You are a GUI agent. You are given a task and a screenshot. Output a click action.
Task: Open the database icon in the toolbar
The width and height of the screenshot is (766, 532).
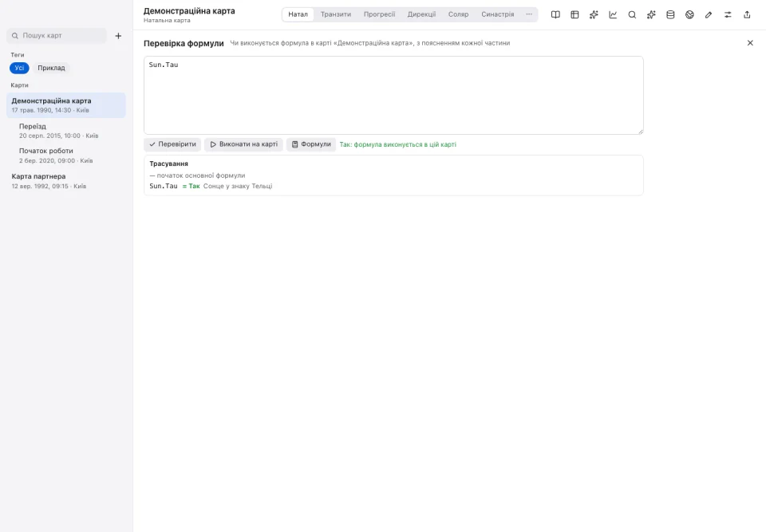click(x=670, y=14)
